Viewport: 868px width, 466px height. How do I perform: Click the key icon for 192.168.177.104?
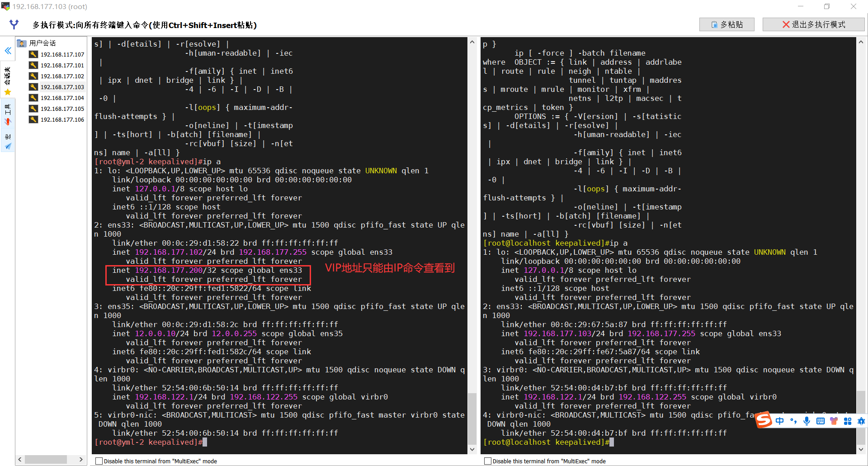point(33,98)
